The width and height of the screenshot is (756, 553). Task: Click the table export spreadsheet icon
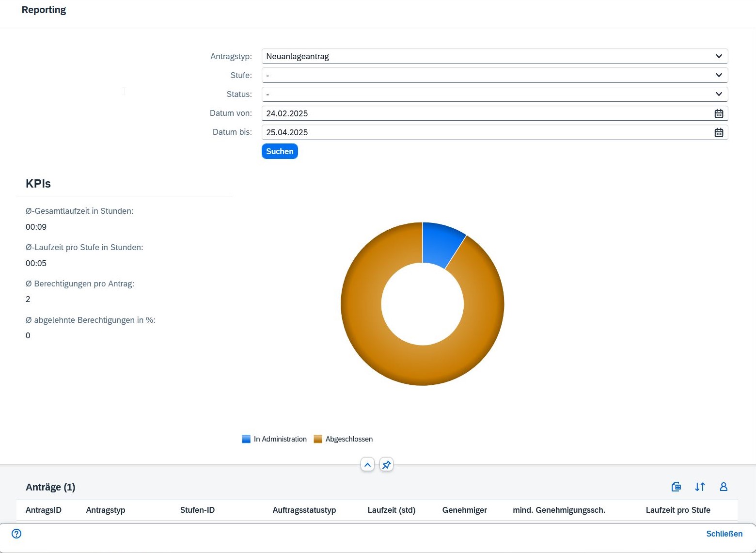(x=676, y=487)
